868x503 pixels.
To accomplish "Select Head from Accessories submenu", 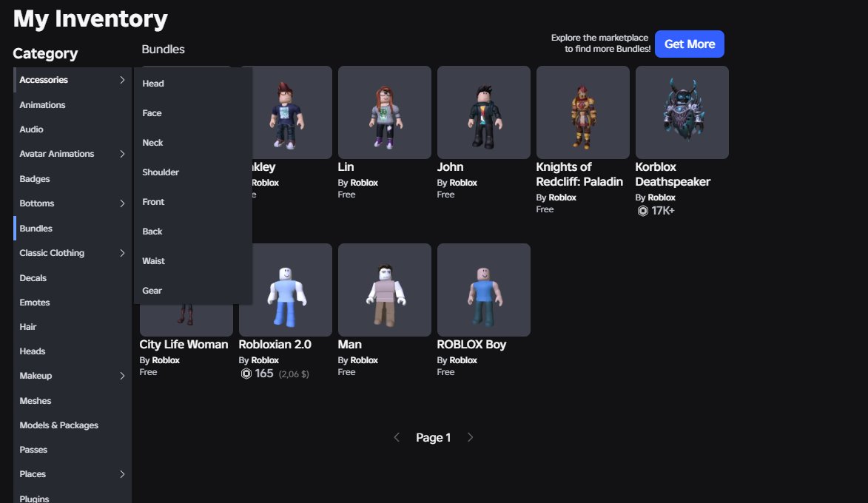I will point(192,84).
